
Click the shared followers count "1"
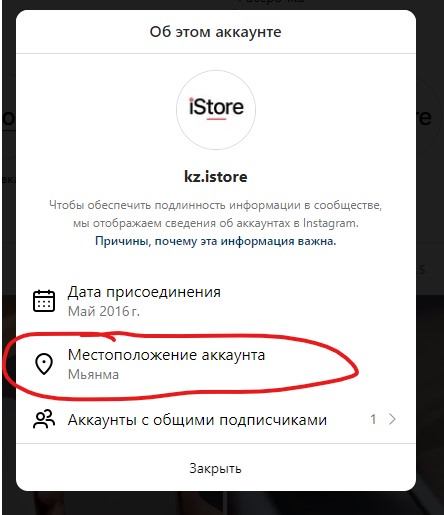tap(373, 419)
